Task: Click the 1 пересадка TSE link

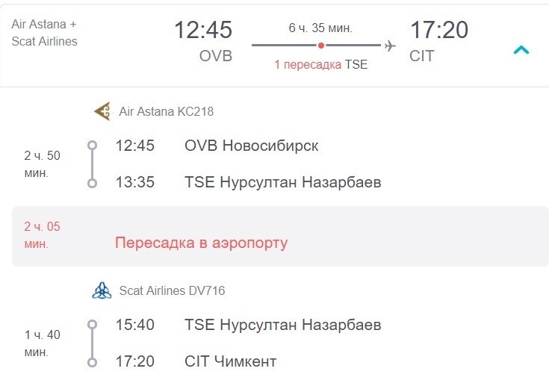Action: pyautogui.click(x=320, y=64)
